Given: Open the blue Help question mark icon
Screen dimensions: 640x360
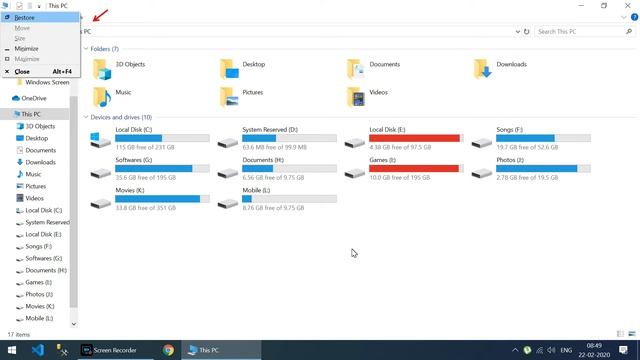Looking at the screenshot, I should [634, 17].
